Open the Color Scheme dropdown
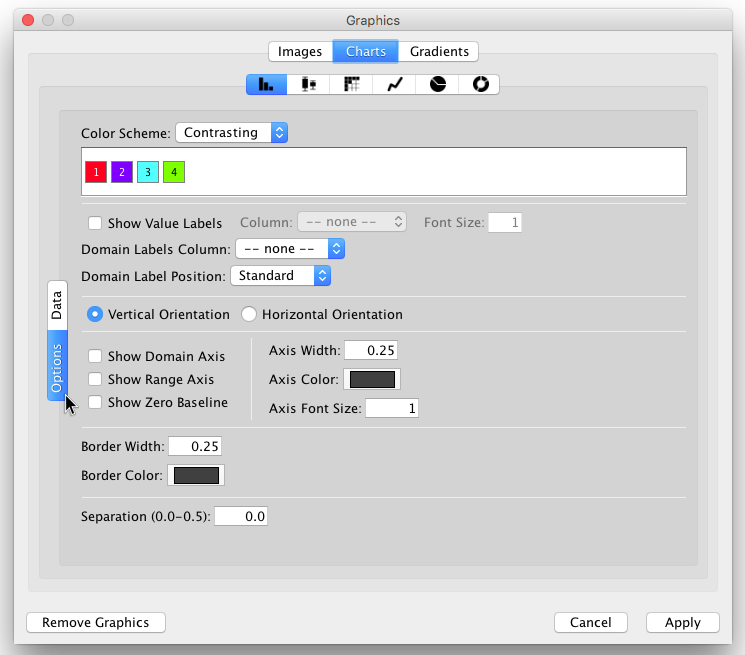This screenshot has height=655, width=745. 231,132
